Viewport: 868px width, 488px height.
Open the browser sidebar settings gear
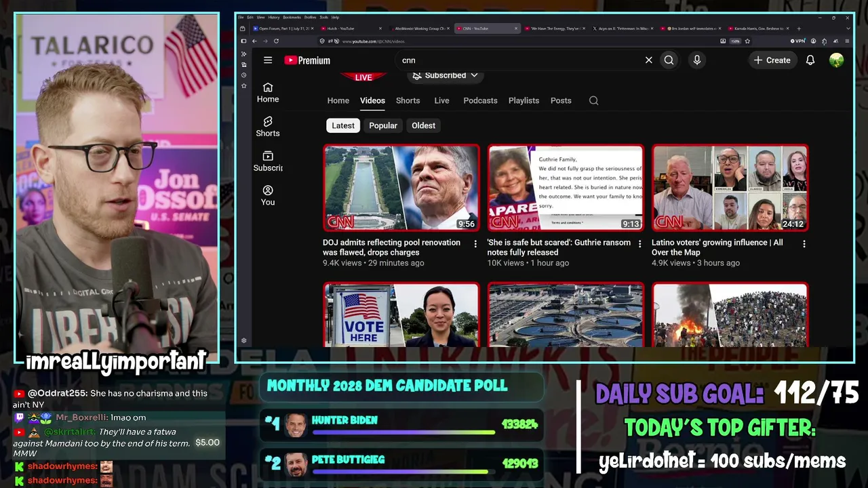[244, 341]
